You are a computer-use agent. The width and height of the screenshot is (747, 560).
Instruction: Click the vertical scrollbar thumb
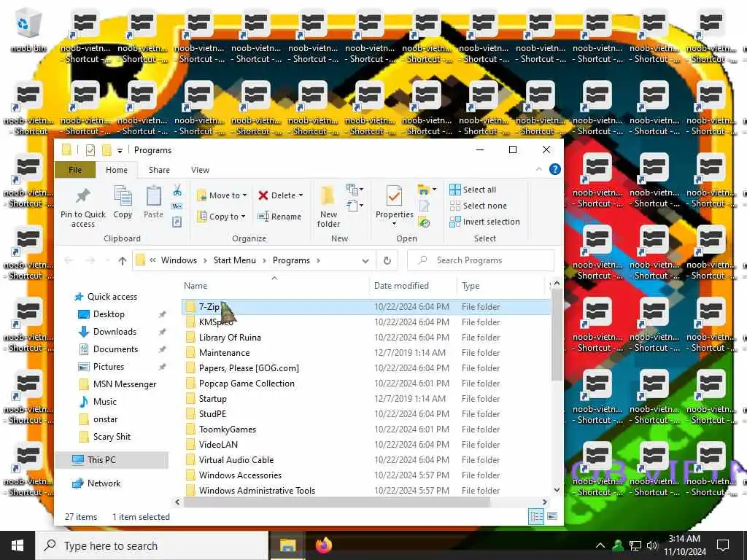pos(557,336)
